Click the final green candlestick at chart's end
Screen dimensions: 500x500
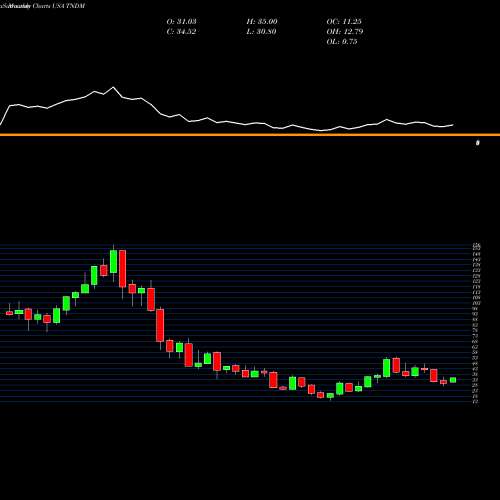point(453,380)
